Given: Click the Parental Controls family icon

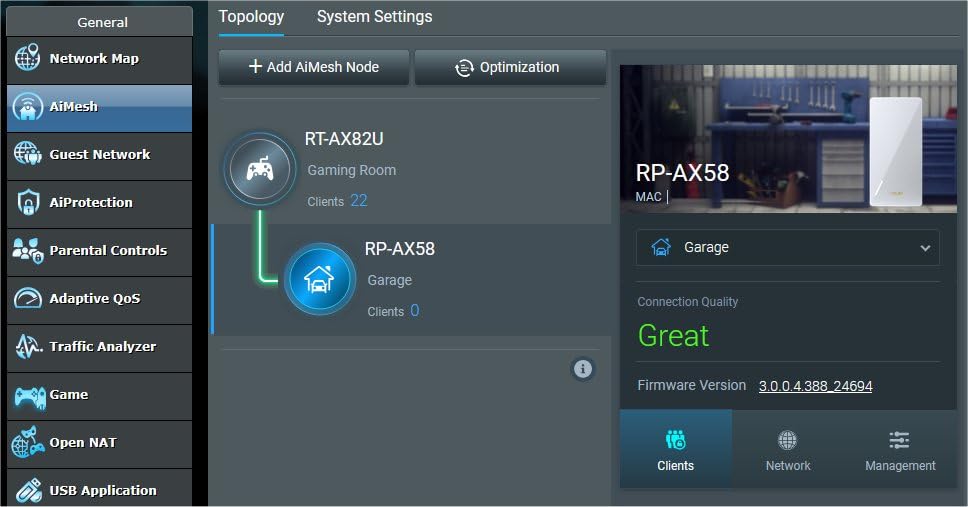Looking at the screenshot, I should pos(28,250).
